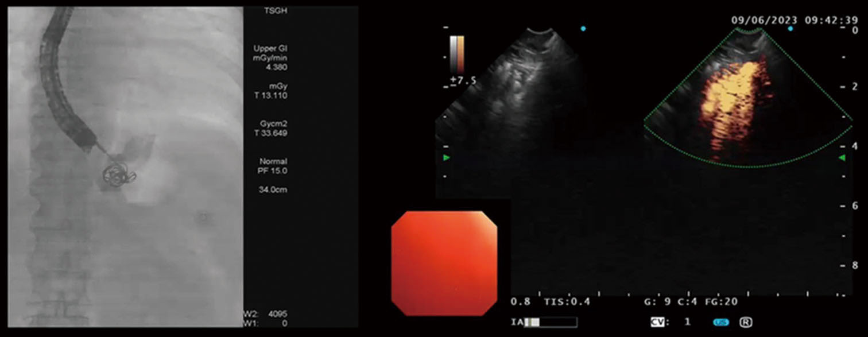The image size is (868, 337).
Task: Click the CV label box
Action: (x=657, y=323)
